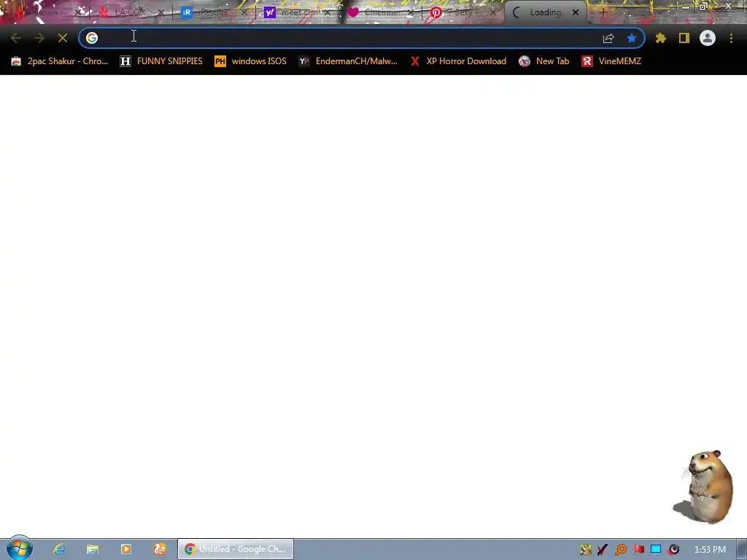The width and height of the screenshot is (747, 560).
Task: Open a new tab with the plus button
Action: (603, 13)
